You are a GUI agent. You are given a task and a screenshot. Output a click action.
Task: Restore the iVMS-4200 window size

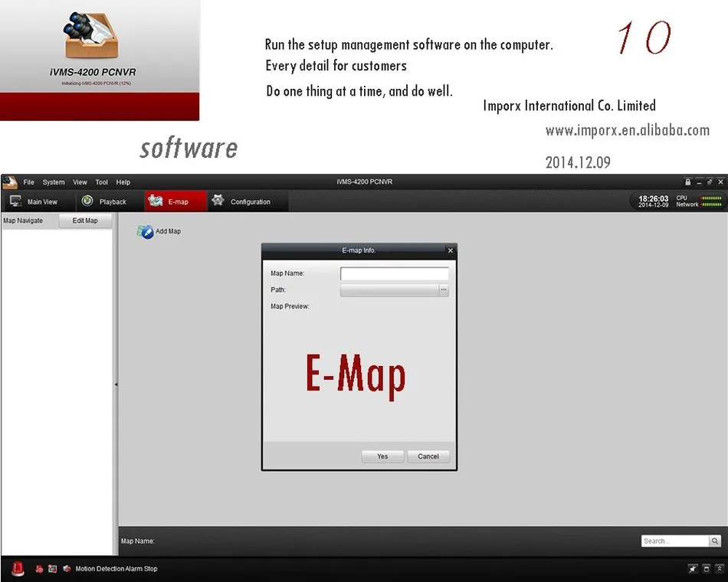click(710, 182)
